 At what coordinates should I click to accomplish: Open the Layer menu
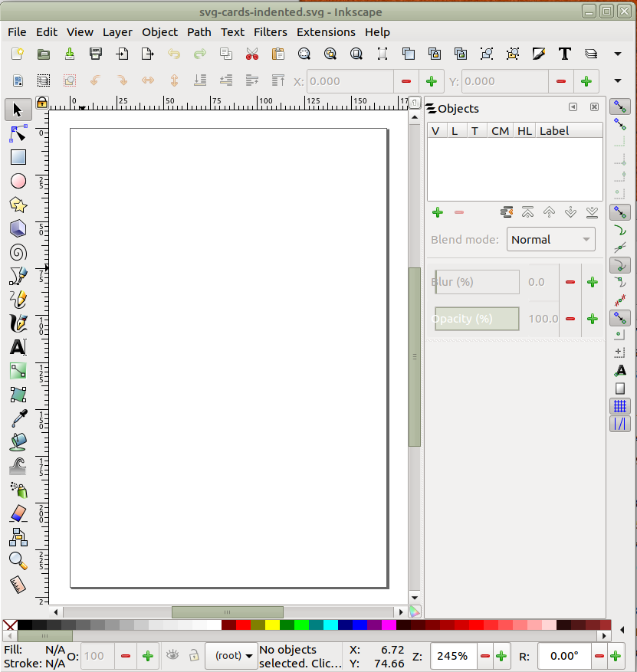point(117,32)
